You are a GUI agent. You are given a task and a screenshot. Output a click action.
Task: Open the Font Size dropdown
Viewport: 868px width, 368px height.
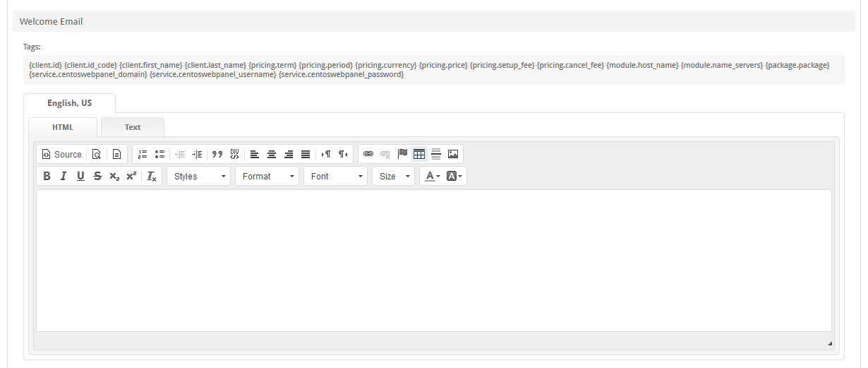393,177
